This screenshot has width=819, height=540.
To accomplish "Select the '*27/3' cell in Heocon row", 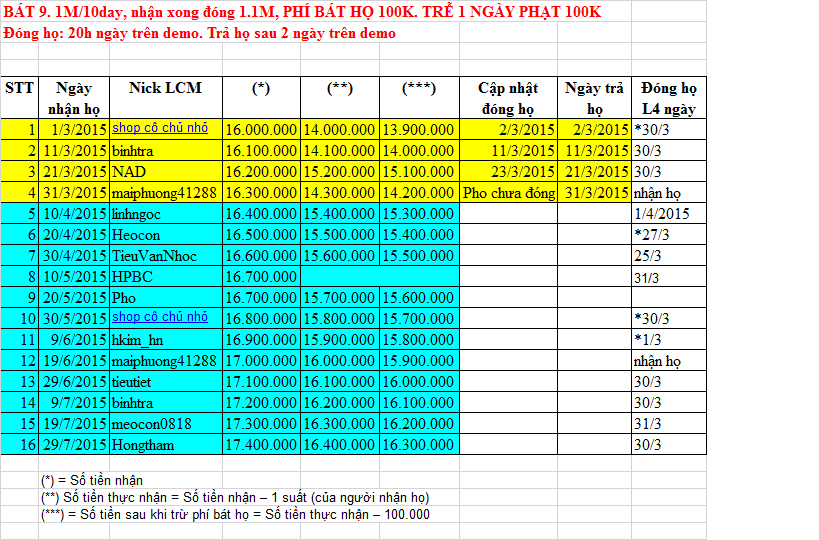I will coord(668,235).
